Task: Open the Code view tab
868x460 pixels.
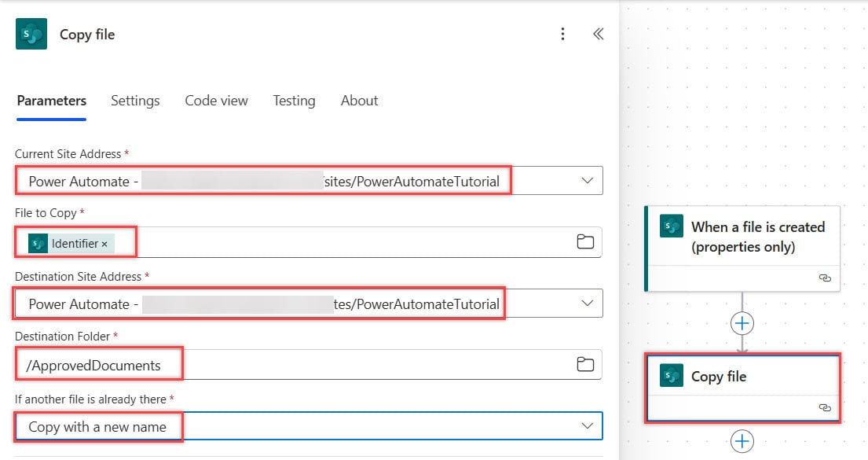Action: 217,101
